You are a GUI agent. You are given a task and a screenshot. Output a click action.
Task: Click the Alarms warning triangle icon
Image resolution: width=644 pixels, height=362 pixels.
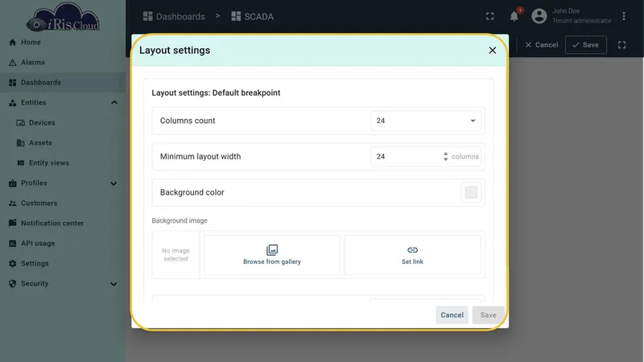pos(12,63)
